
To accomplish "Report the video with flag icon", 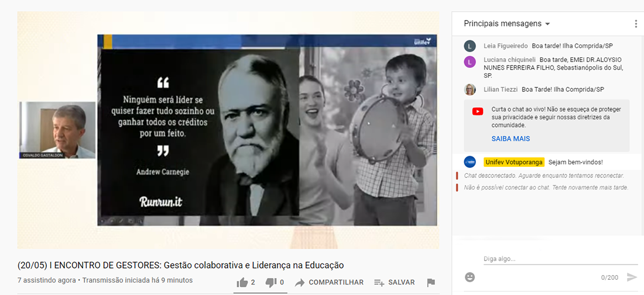I will tap(431, 283).
